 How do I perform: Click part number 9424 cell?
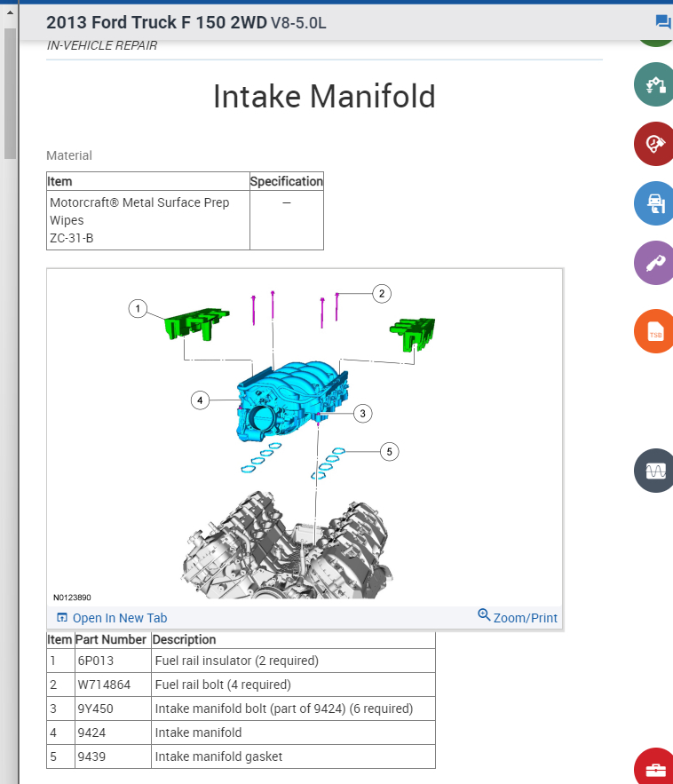pos(113,733)
